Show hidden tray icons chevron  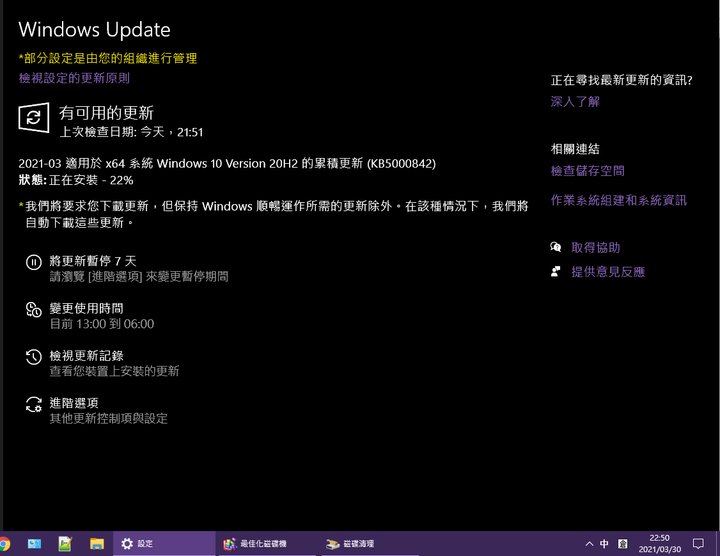click(589, 544)
